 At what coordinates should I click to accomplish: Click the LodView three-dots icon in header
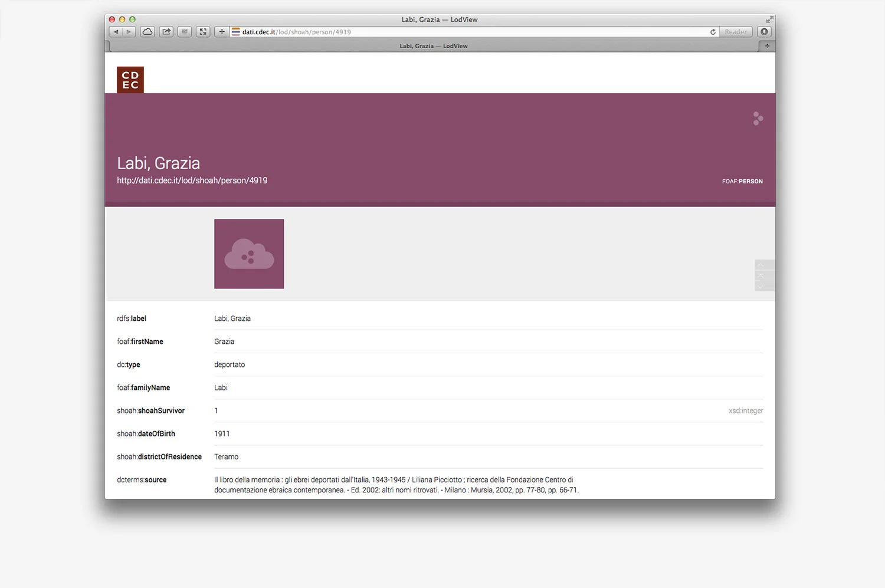758,119
